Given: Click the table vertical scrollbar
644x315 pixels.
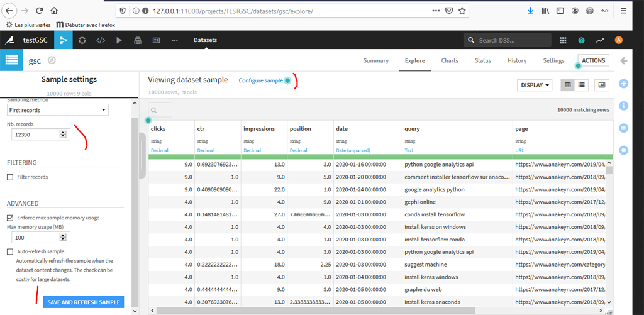Looking at the screenshot, I should pos(609,170).
